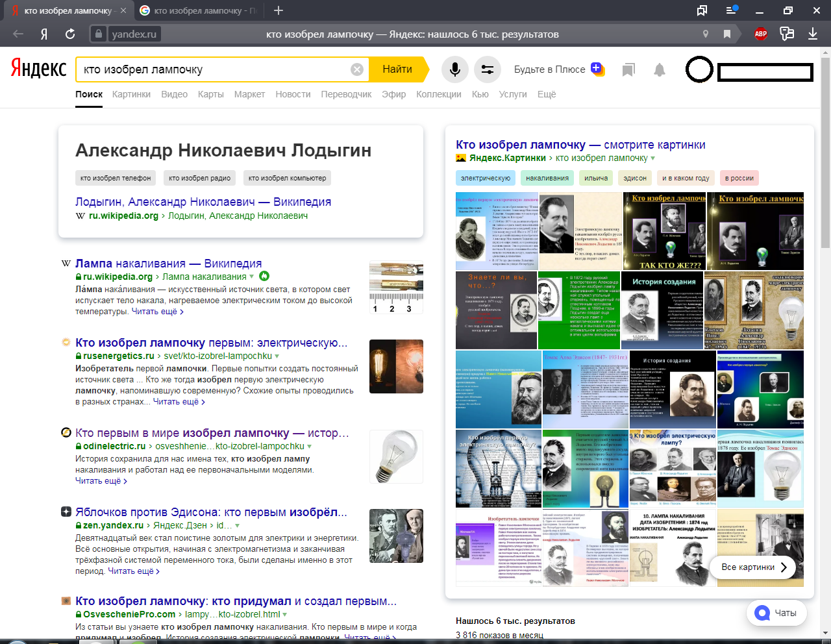Filter images by 'в россии' chip
Image resolution: width=831 pixels, height=644 pixels.
pyautogui.click(x=739, y=178)
